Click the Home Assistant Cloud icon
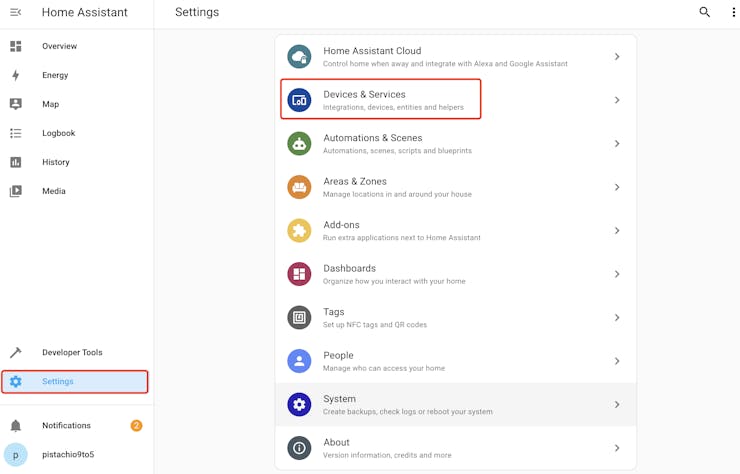Viewport: 740px width, 474px height. click(299, 57)
